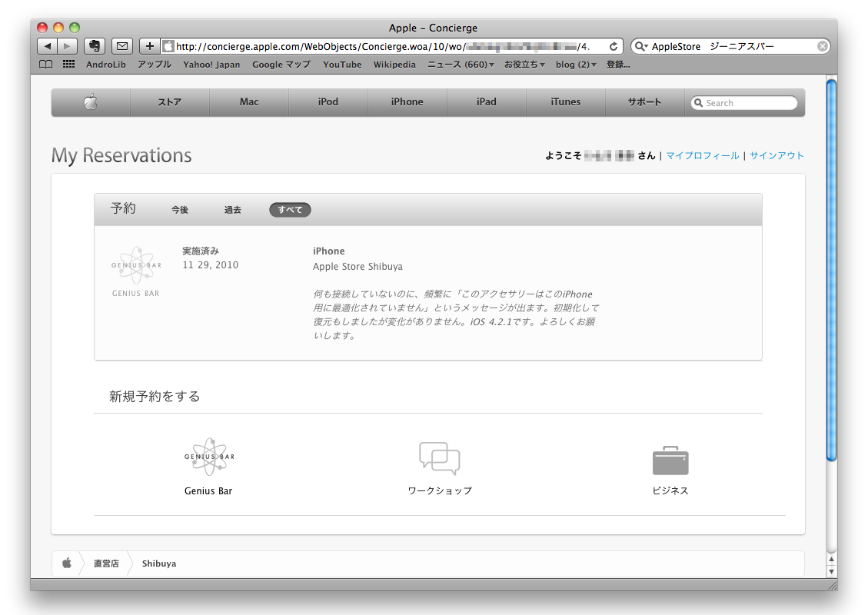Image resolution: width=868 pixels, height=615 pixels.
Task: Click the blue vertical scrollbar thumb
Action: (x=831, y=270)
